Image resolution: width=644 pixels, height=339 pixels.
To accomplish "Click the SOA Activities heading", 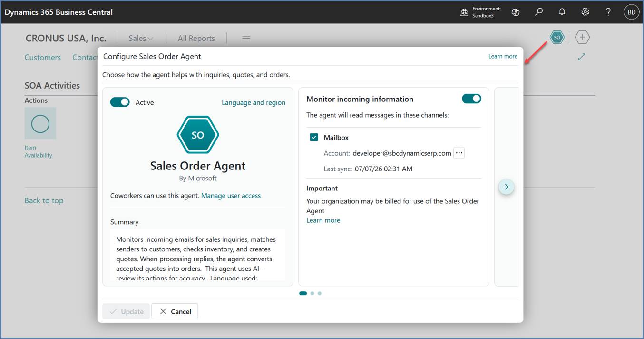I will coord(52,86).
